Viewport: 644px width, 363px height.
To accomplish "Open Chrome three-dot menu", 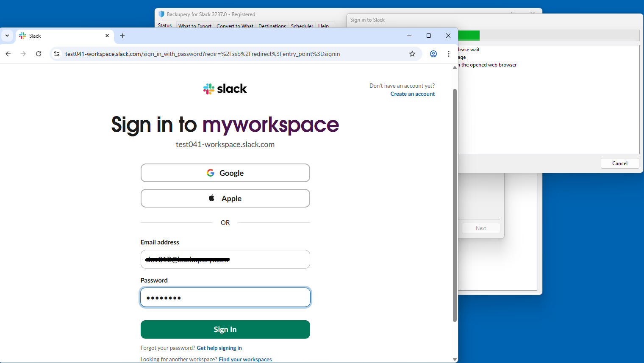I will point(449,54).
